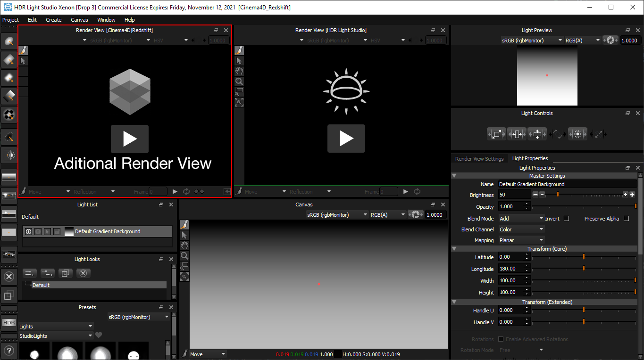
Task: Collapse the Transform (Core) section
Action: pos(454,249)
